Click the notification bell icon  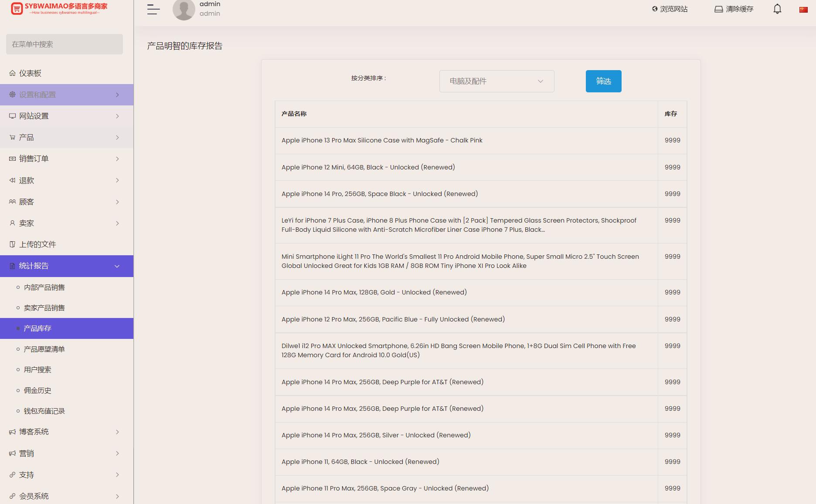pyautogui.click(x=777, y=9)
